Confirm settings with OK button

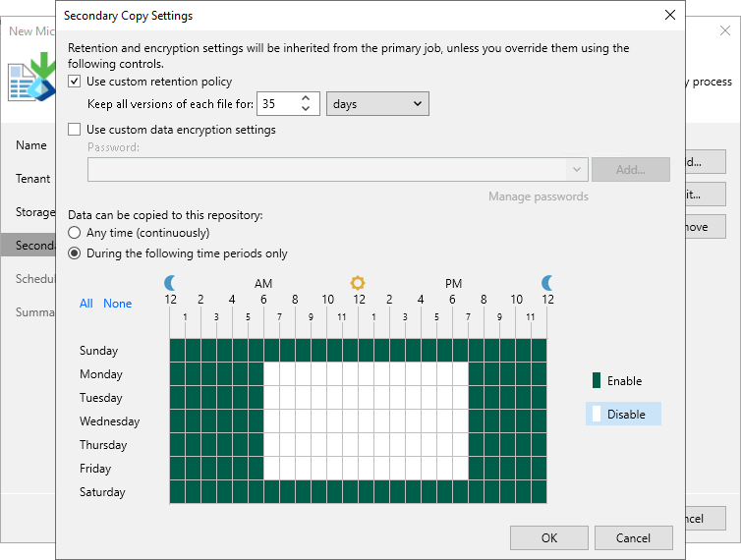pyautogui.click(x=549, y=537)
